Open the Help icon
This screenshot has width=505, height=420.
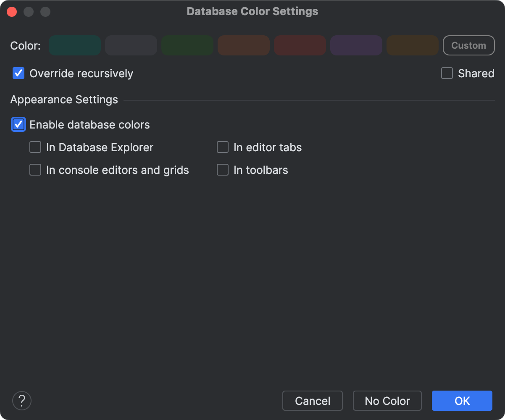click(21, 401)
